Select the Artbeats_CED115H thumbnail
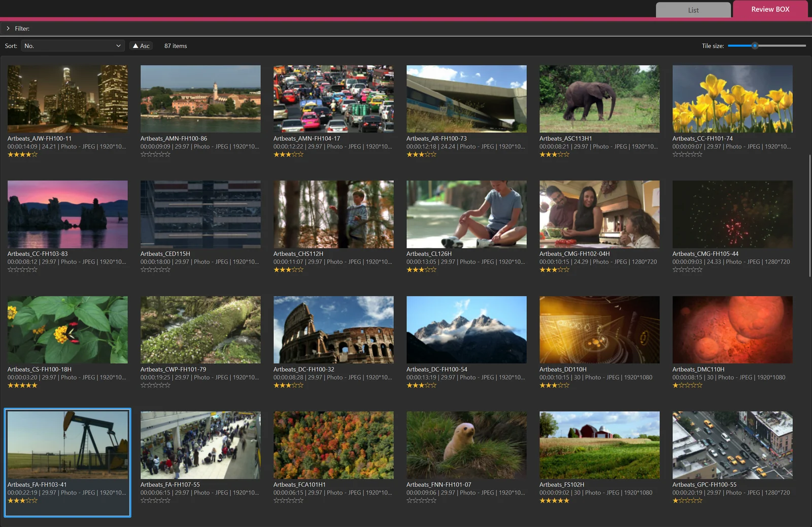Image resolution: width=812 pixels, height=527 pixels. pyautogui.click(x=200, y=214)
